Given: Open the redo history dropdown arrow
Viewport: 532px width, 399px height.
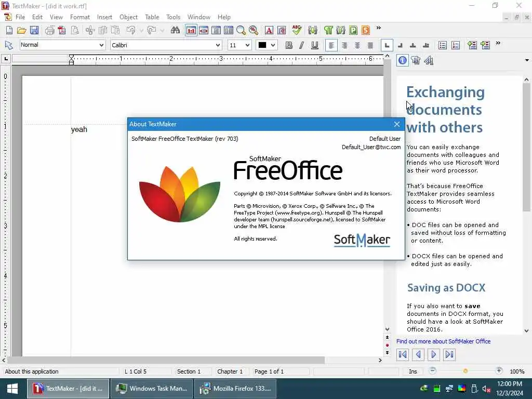Looking at the screenshot, I should [162, 31].
